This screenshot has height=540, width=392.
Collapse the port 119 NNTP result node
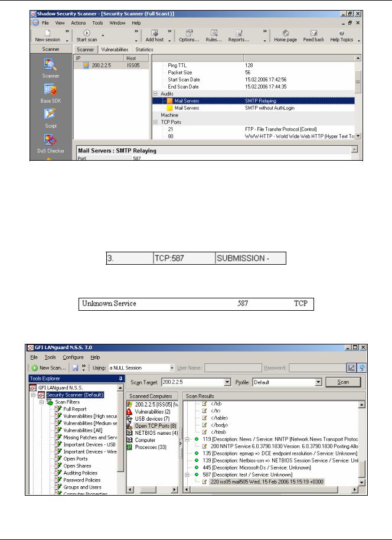[188, 439]
